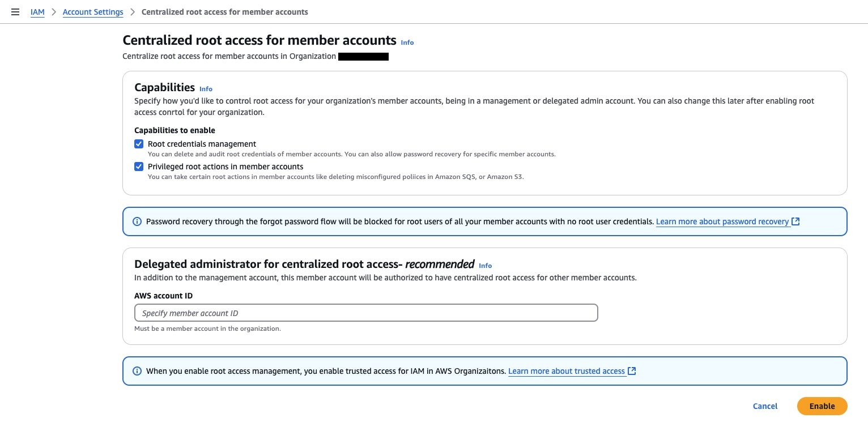Go to Account Settings breadcrumb
Screen dimensions: 868x435
tap(93, 12)
